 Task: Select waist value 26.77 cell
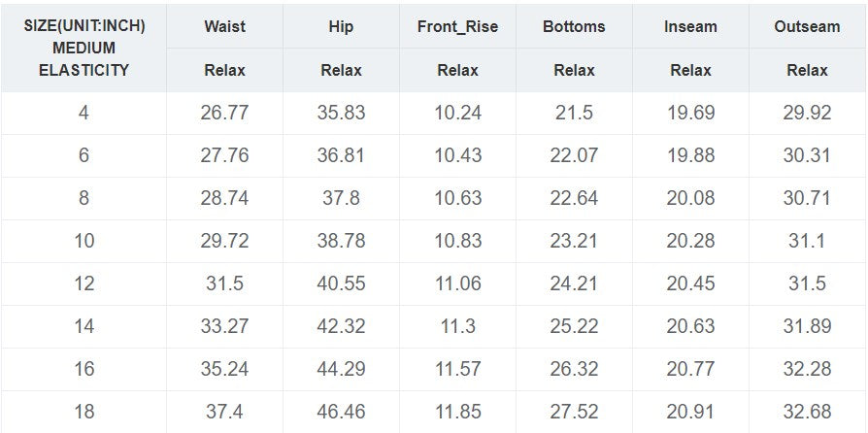click(x=224, y=113)
